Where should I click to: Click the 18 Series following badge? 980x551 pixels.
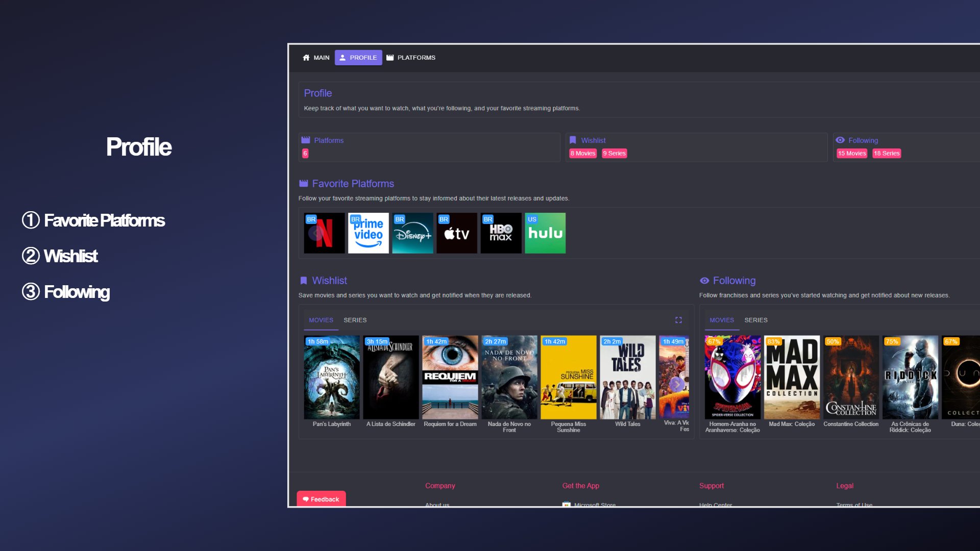[887, 154]
